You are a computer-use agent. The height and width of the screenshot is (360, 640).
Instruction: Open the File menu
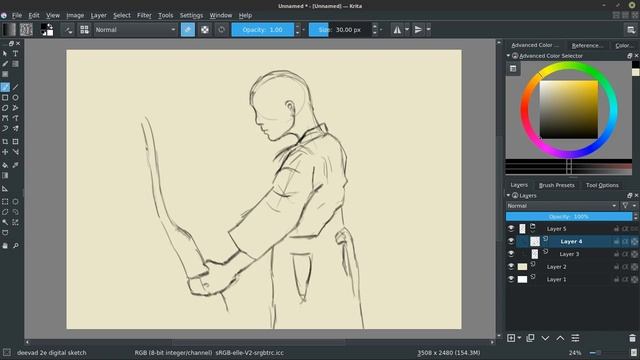[x=17, y=16]
